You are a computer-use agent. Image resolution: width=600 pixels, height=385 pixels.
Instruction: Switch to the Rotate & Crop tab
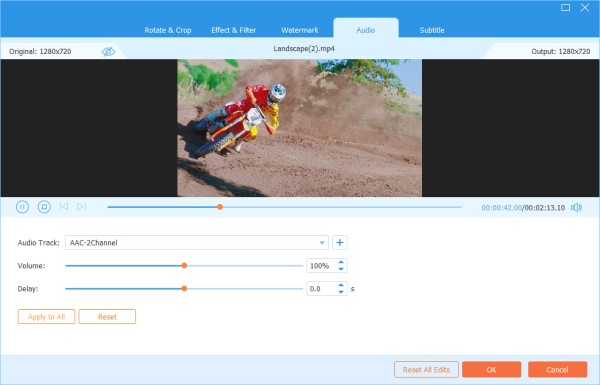(168, 30)
